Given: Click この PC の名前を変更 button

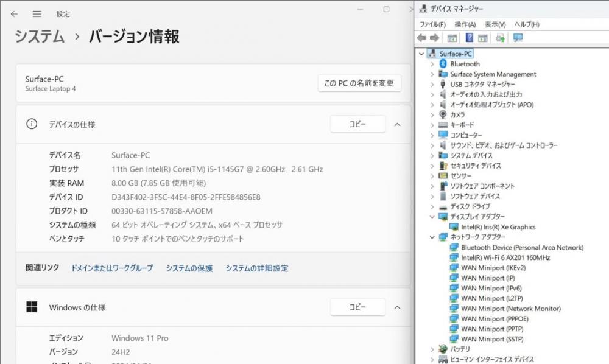Looking at the screenshot, I should point(359,83).
